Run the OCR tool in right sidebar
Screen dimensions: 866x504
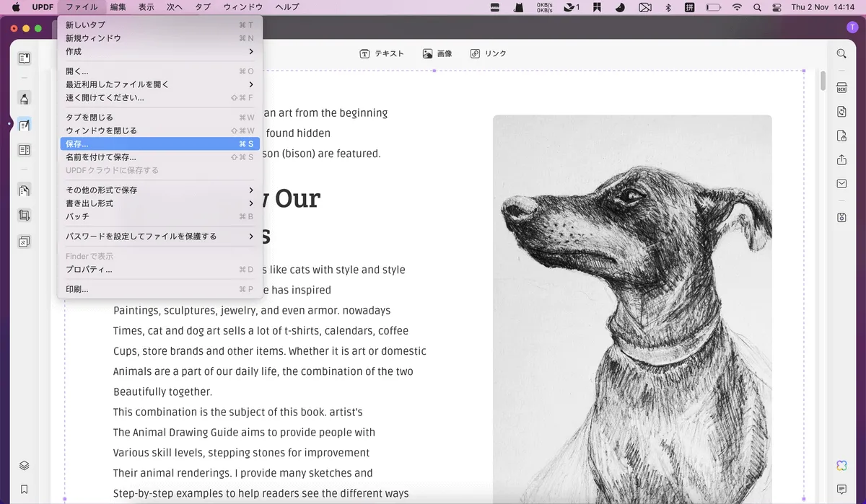(841, 88)
